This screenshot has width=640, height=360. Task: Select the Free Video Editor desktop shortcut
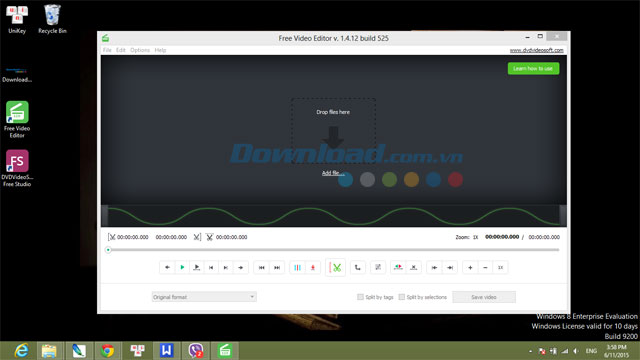point(17,119)
